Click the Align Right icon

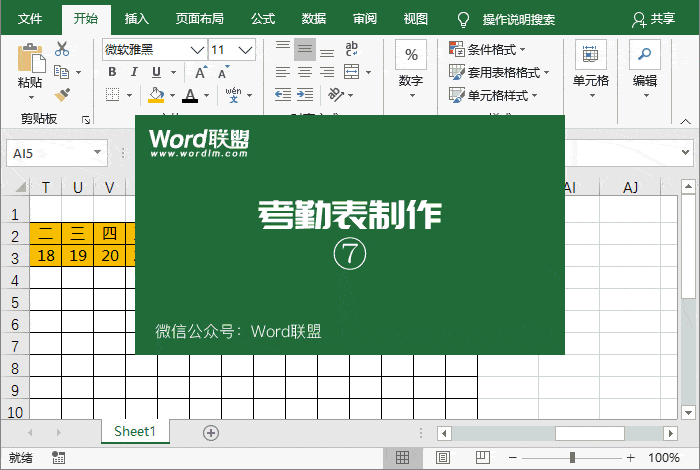click(x=327, y=72)
